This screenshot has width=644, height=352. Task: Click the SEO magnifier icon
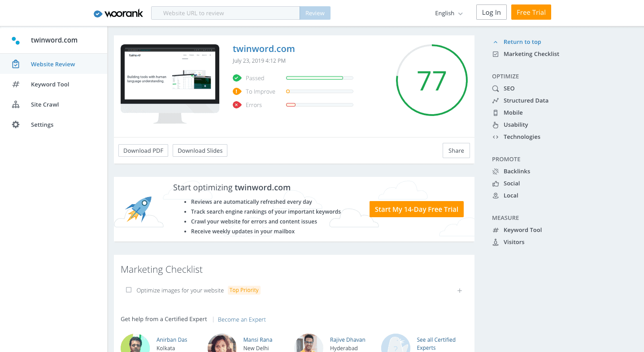496,89
